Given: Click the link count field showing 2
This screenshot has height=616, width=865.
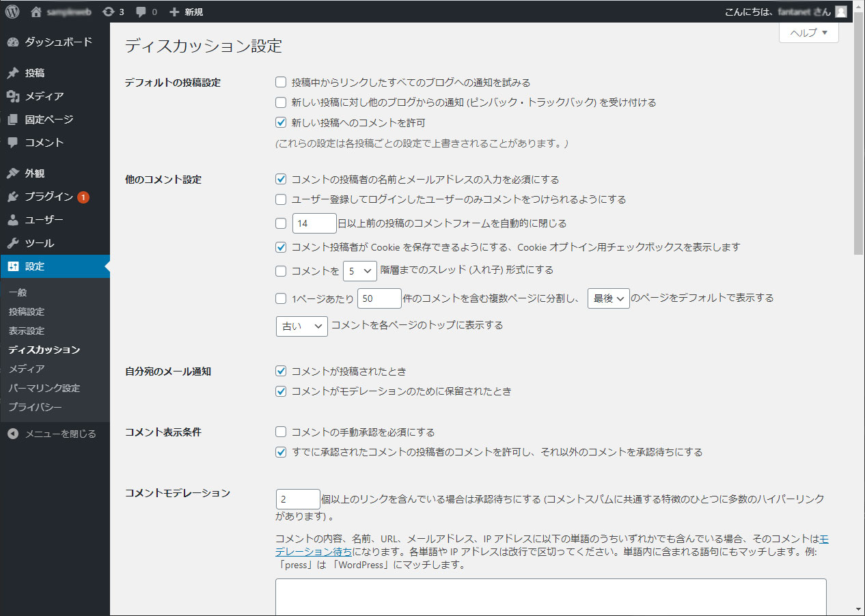Looking at the screenshot, I should coord(298,499).
